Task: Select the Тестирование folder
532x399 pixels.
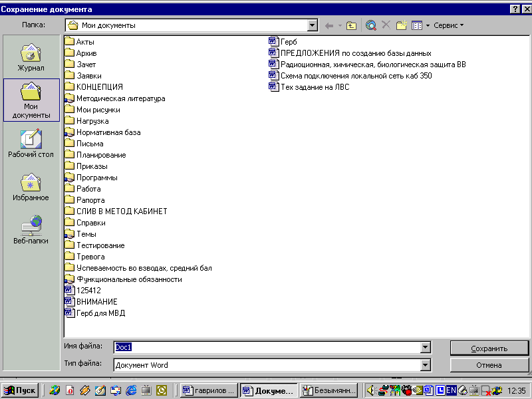Action: 94,245
